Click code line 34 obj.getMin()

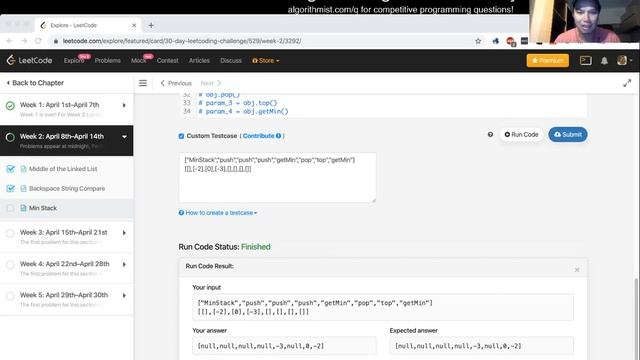coord(243,111)
